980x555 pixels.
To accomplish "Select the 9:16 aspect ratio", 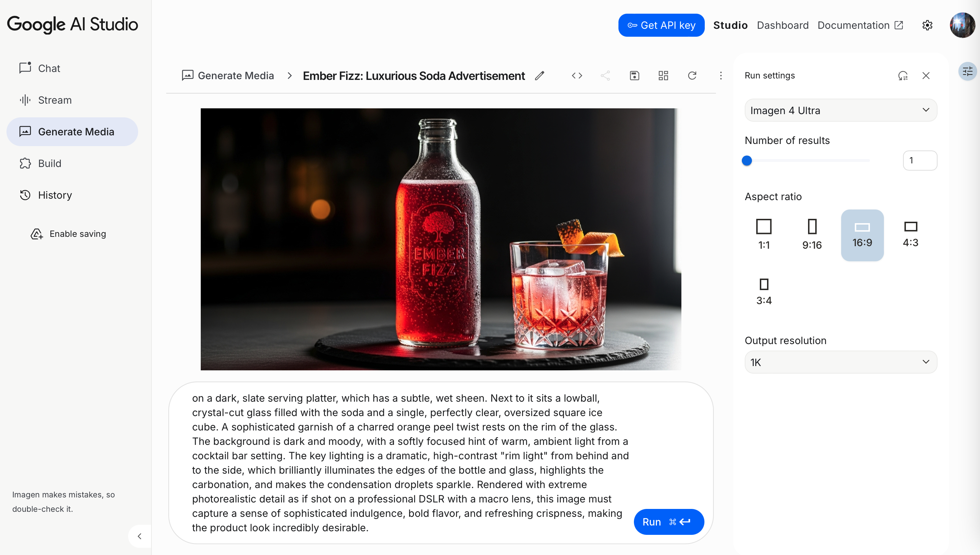I will tap(812, 235).
